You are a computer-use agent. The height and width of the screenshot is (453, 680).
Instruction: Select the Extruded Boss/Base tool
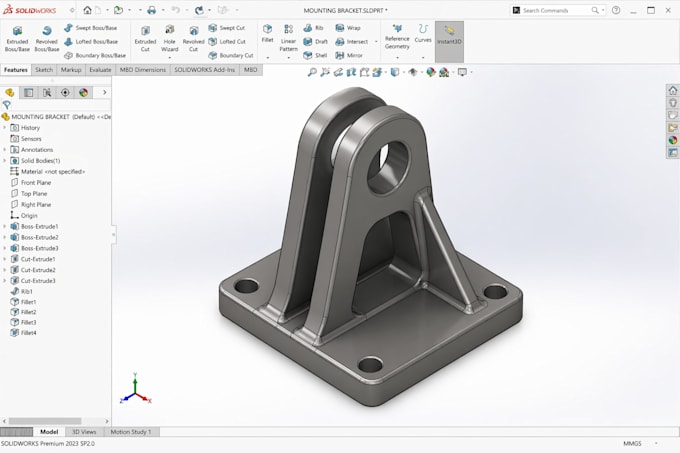coord(17,38)
